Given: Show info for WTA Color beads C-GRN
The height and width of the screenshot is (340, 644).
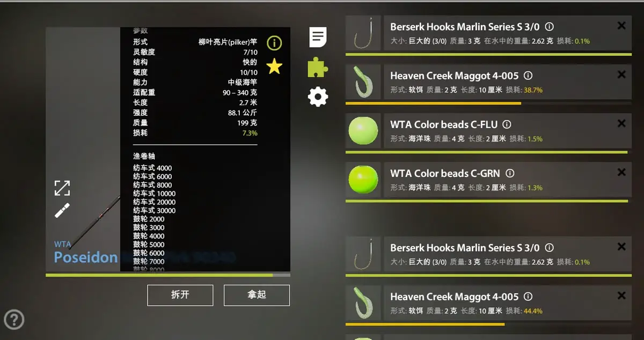Looking at the screenshot, I should coord(510,173).
